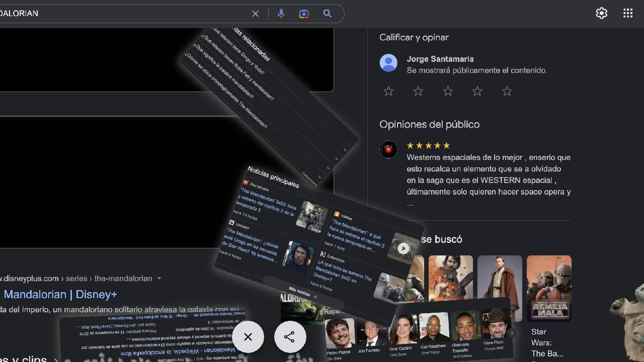Image resolution: width=644 pixels, height=362 pixels.
Task: Rate the show five stars
Action: tap(507, 91)
